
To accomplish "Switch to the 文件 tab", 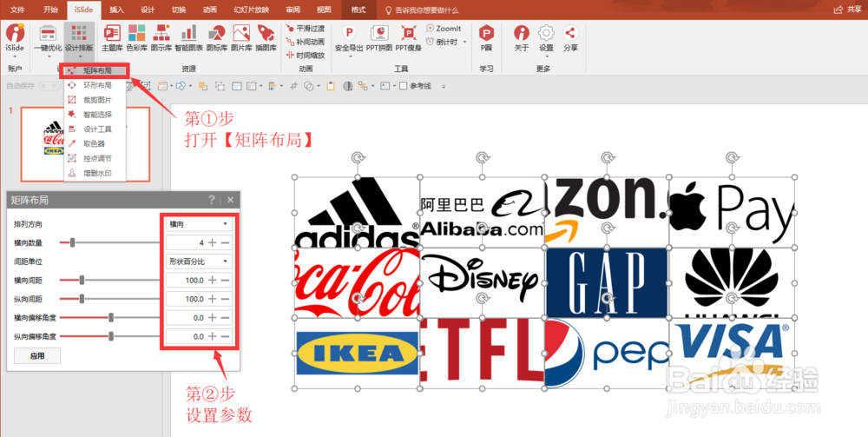I will click(17, 10).
